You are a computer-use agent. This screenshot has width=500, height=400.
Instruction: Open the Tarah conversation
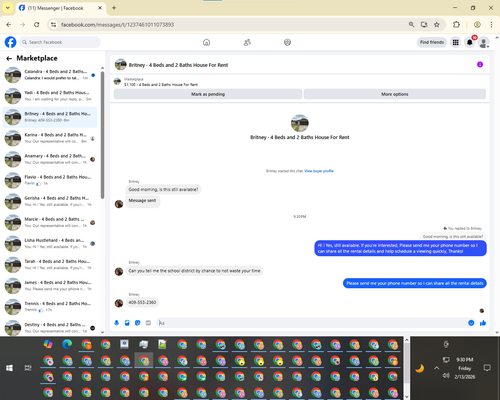pos(50,265)
